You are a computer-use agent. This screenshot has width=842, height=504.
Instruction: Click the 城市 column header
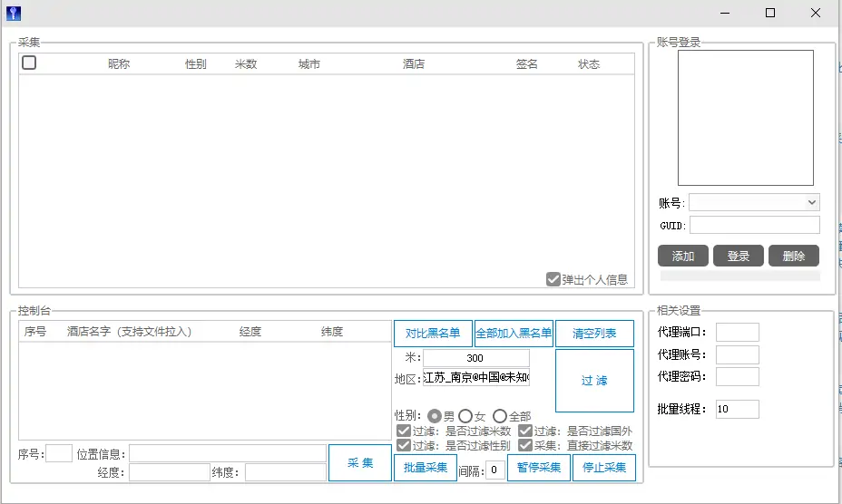309,64
